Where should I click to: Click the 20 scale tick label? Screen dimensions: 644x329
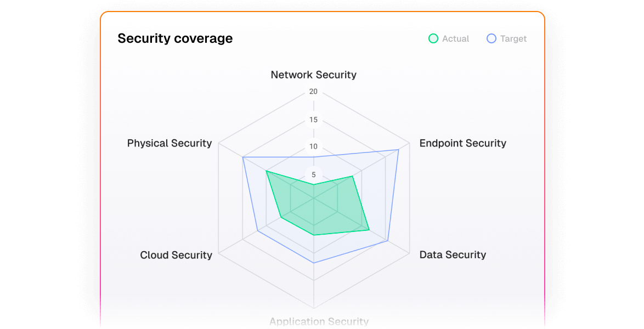point(313,92)
